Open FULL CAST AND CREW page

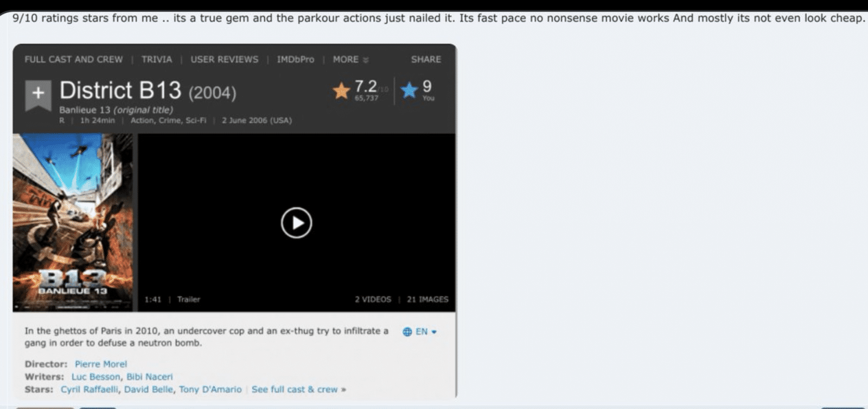[x=73, y=59]
